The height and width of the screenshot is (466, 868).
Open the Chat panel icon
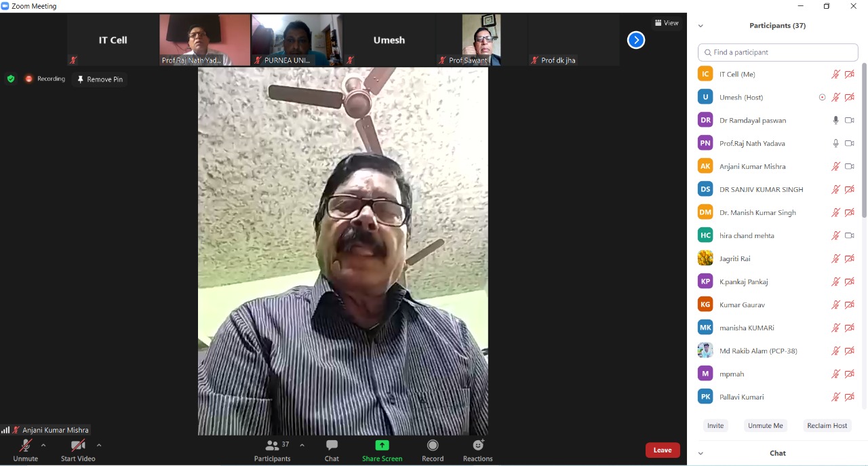tap(332, 446)
